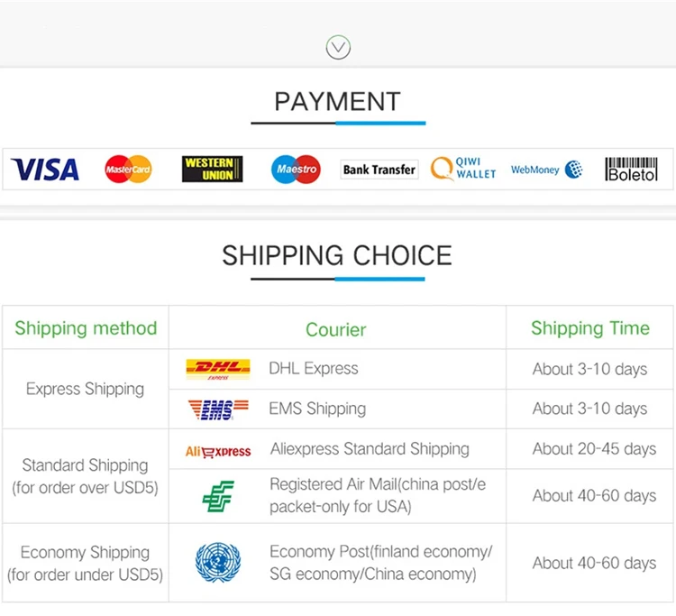Click the EMS courier logo

coord(217,409)
